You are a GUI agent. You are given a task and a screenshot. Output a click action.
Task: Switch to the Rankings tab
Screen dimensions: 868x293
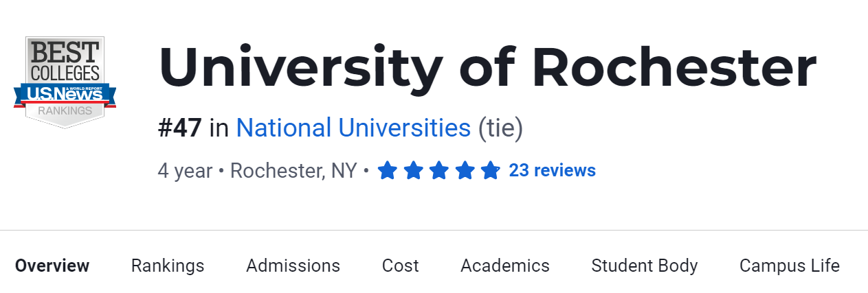168,266
